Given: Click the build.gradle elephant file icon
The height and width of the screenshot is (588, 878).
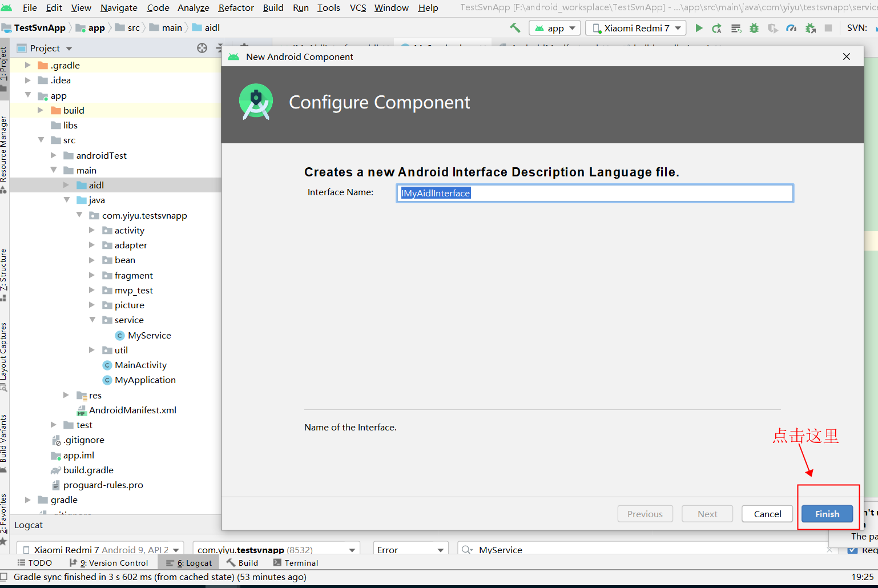Looking at the screenshot, I should tap(56, 470).
